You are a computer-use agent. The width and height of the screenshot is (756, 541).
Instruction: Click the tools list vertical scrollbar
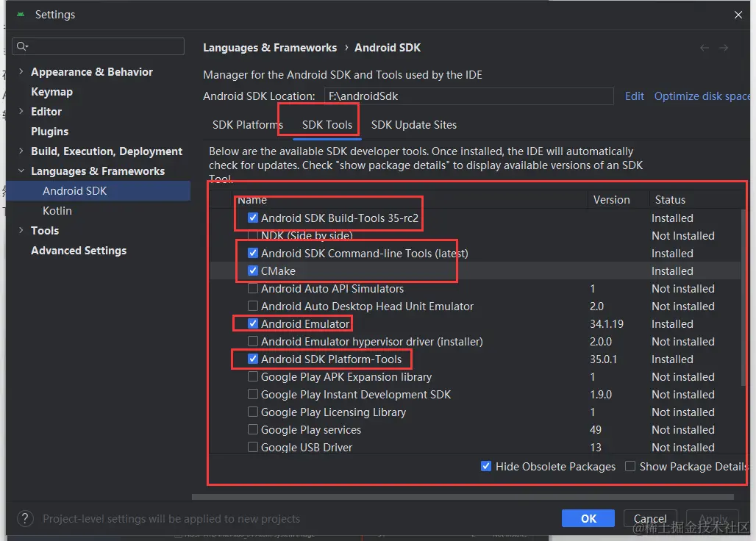pyautogui.click(x=743, y=297)
